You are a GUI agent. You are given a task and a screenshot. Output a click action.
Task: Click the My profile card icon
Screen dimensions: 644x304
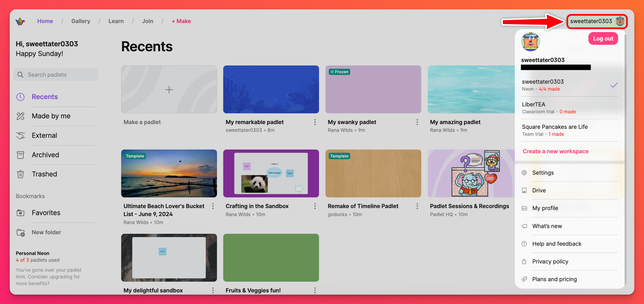coord(524,208)
